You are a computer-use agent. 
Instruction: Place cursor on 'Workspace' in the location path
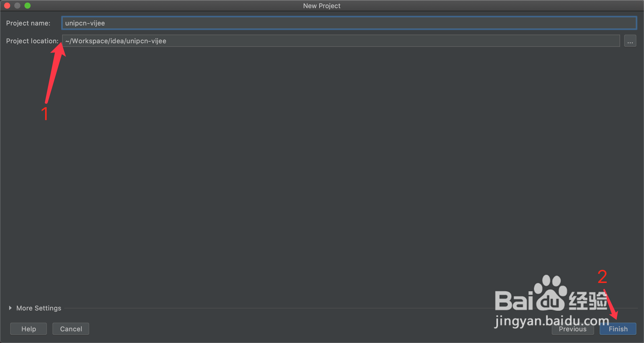90,41
